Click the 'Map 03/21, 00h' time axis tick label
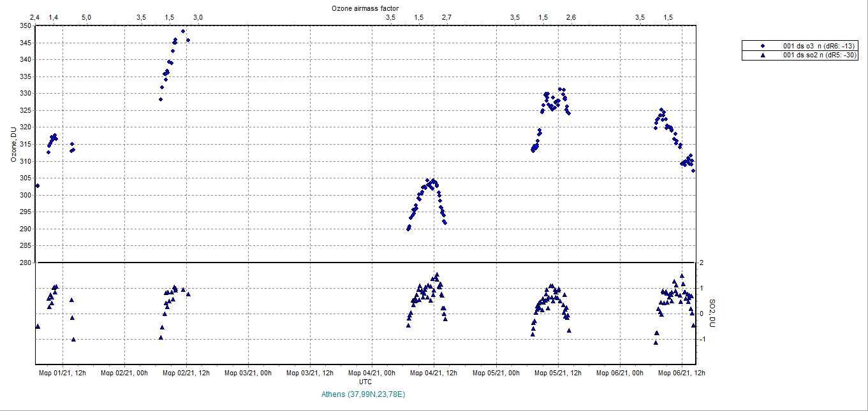The height and width of the screenshot is (411, 868). [248, 373]
